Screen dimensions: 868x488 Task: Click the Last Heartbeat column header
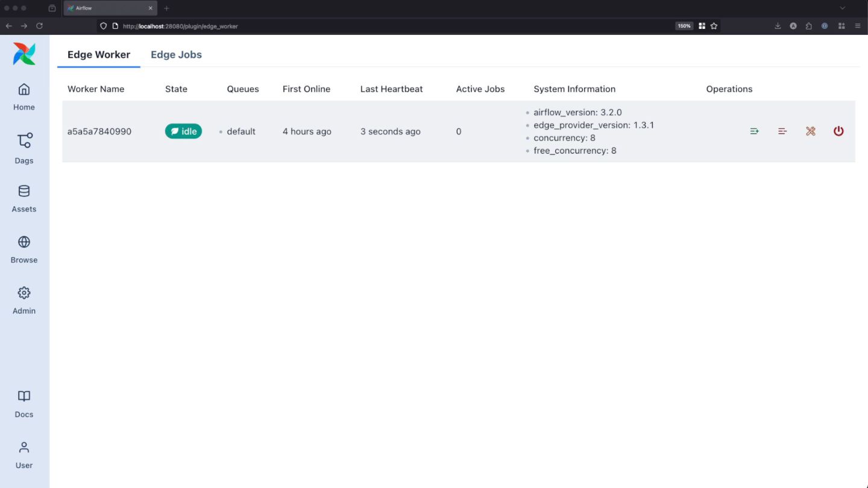point(391,89)
